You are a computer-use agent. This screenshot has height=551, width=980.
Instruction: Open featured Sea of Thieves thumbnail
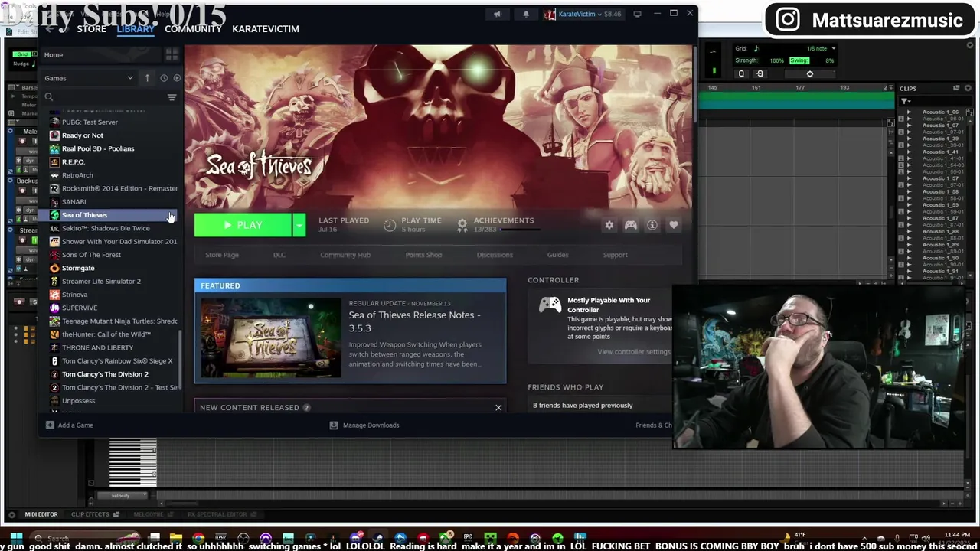(271, 337)
